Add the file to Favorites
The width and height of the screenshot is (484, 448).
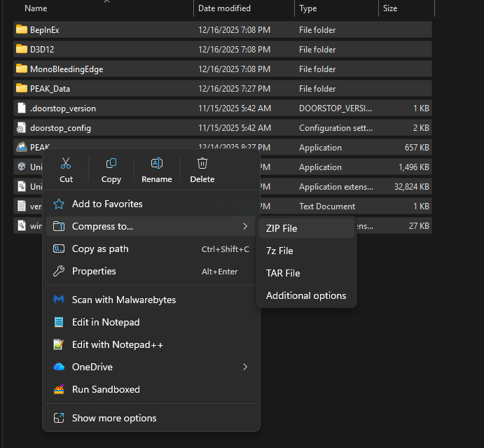pyautogui.click(x=107, y=204)
